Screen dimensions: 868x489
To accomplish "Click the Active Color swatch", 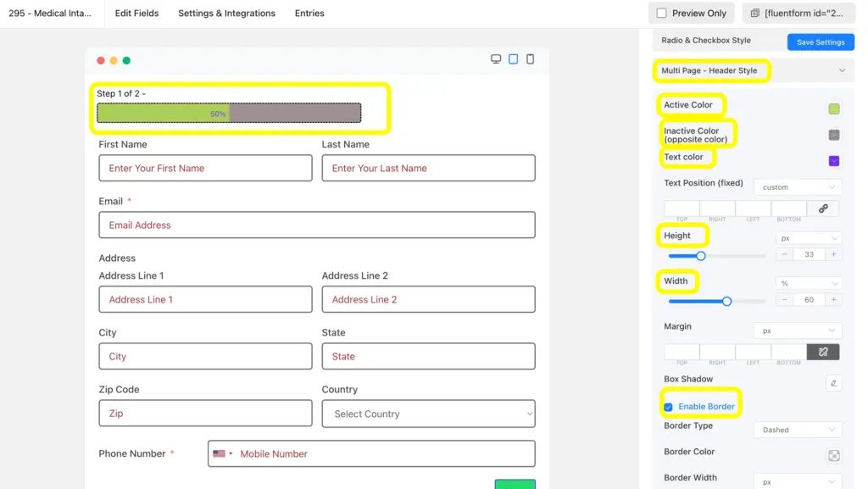I will point(833,108).
